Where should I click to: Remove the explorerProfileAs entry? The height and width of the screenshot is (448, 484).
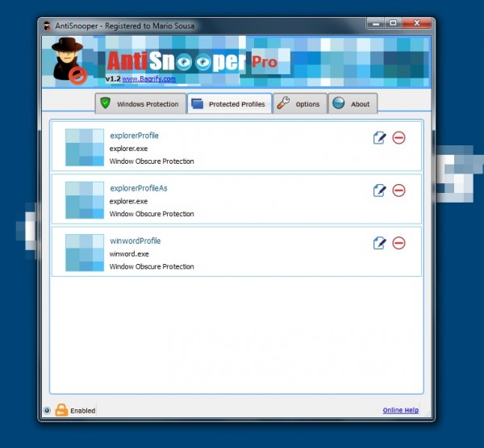tap(398, 191)
